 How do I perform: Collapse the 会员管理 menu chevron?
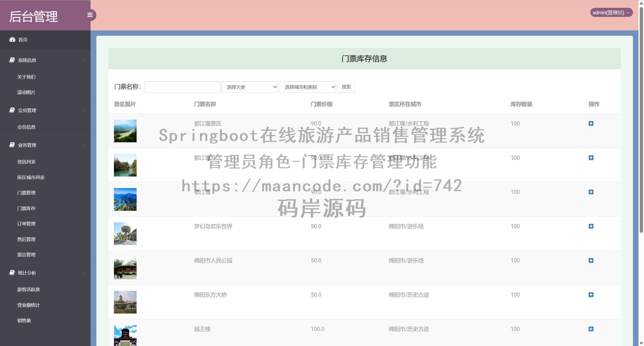coord(84,110)
